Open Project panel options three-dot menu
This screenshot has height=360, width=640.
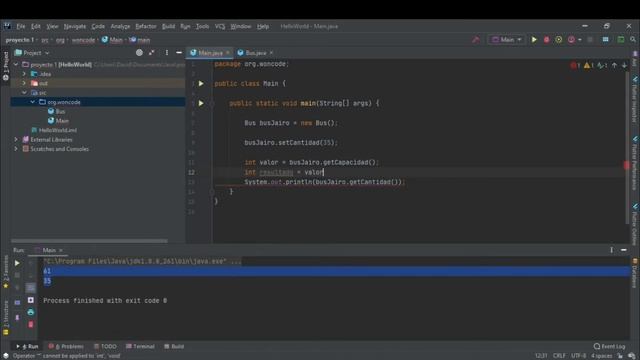(x=167, y=53)
